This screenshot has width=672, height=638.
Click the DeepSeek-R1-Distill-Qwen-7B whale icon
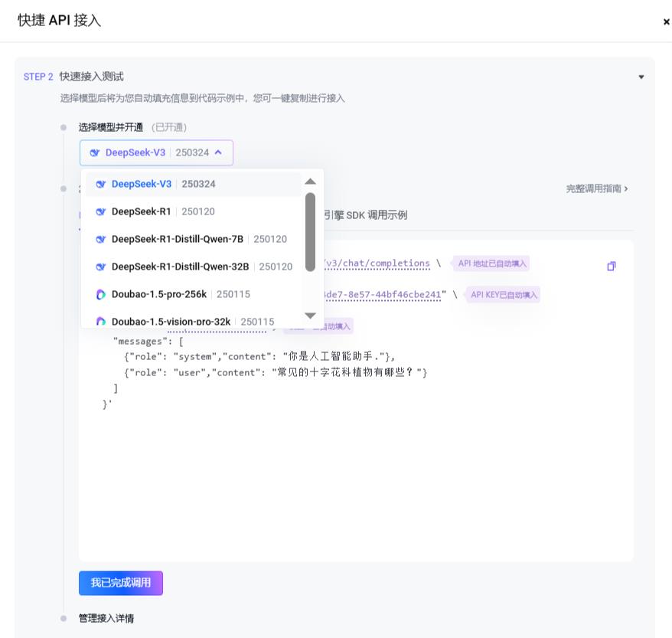(x=101, y=239)
